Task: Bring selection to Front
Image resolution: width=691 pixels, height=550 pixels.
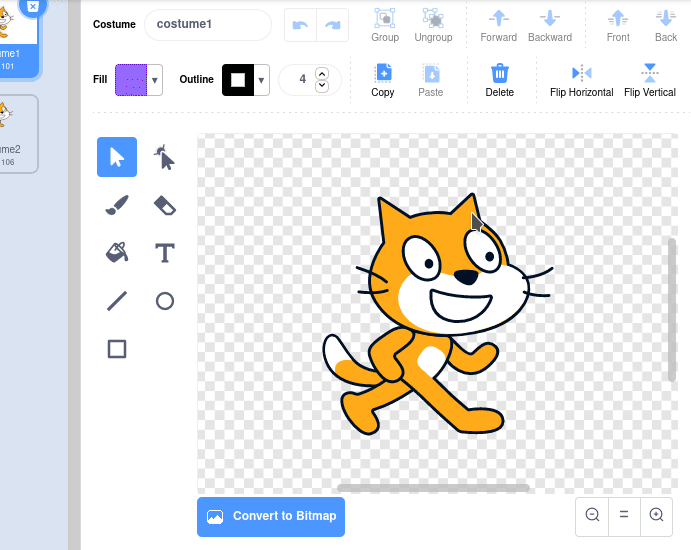Action: coord(618,26)
